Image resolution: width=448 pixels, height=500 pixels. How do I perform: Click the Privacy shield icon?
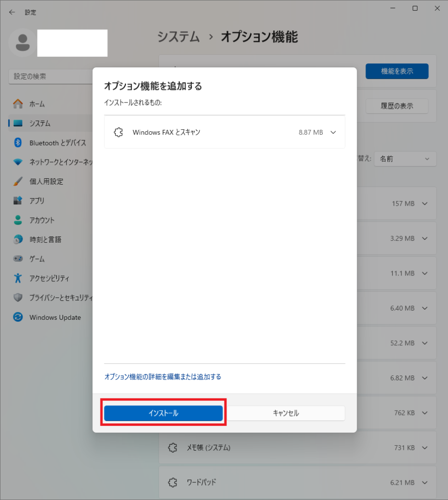coord(18,297)
